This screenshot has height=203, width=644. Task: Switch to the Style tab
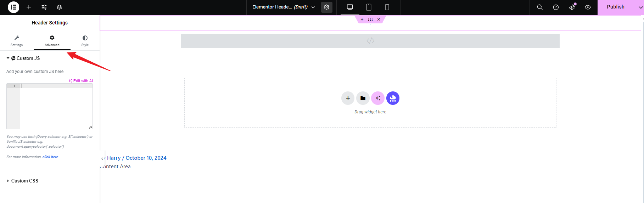85,41
